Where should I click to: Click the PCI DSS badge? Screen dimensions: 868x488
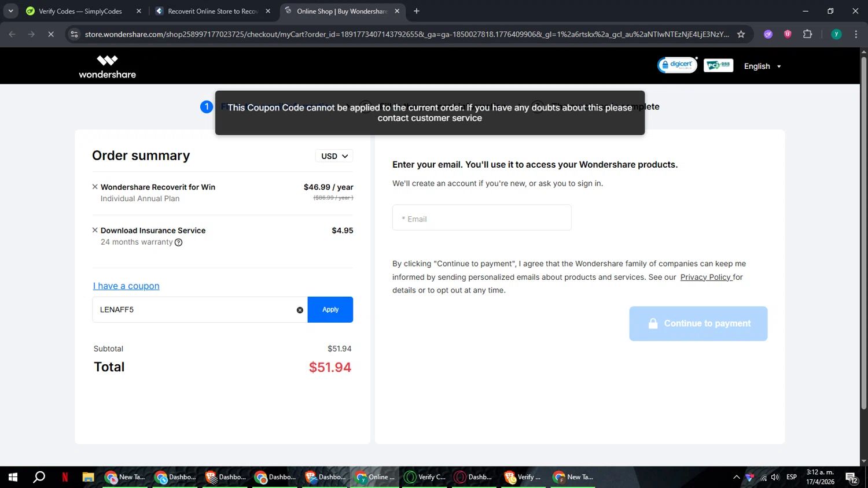pyautogui.click(x=719, y=65)
